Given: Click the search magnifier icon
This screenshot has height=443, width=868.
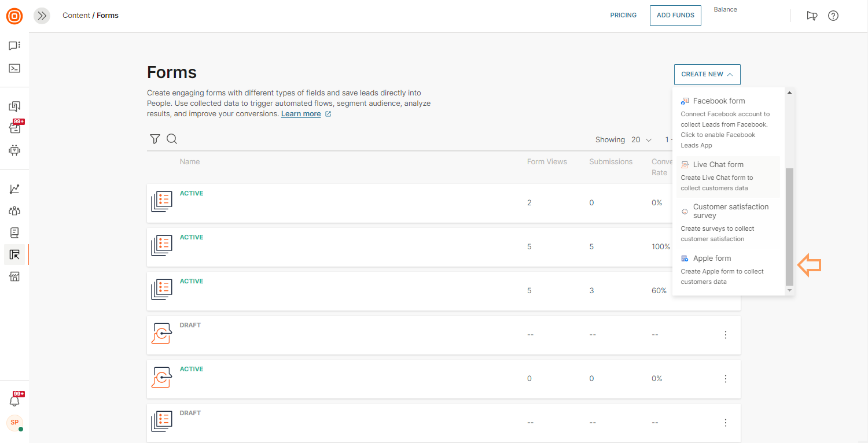Looking at the screenshot, I should [x=172, y=139].
